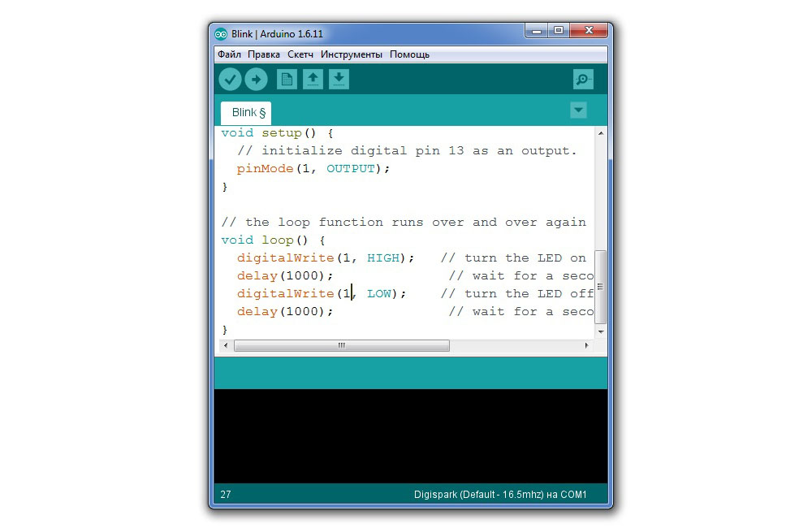Click the vertical scrollbar thumb
812x528 pixels.
[601, 286]
